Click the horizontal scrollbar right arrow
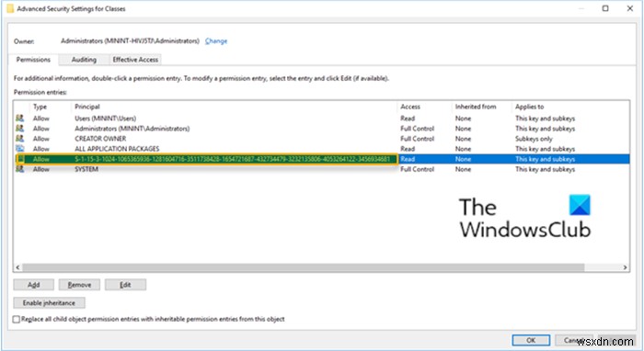 [625, 267]
